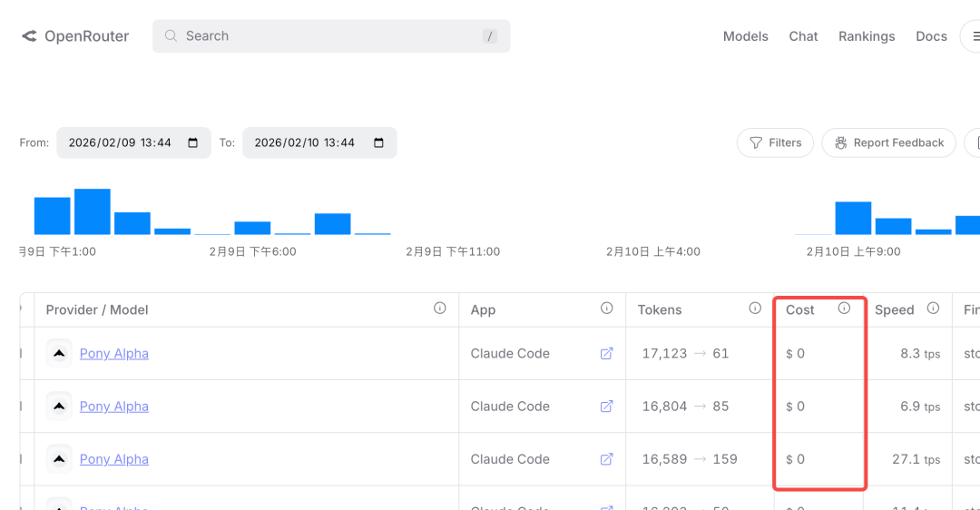This screenshot has height=510, width=980.
Task: Click the 6.9 tps speed value
Action: click(920, 407)
